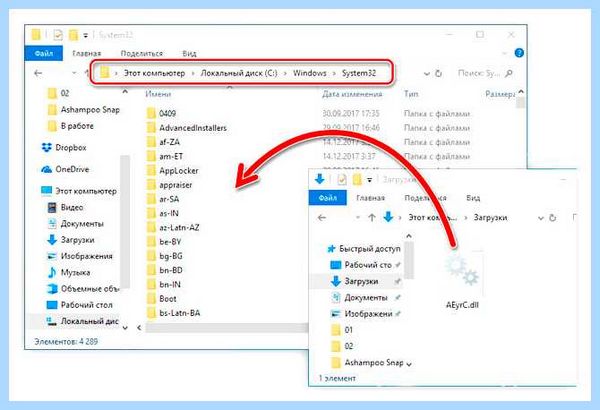
Task: Sort by Дата изменения column header
Action: coord(352,94)
